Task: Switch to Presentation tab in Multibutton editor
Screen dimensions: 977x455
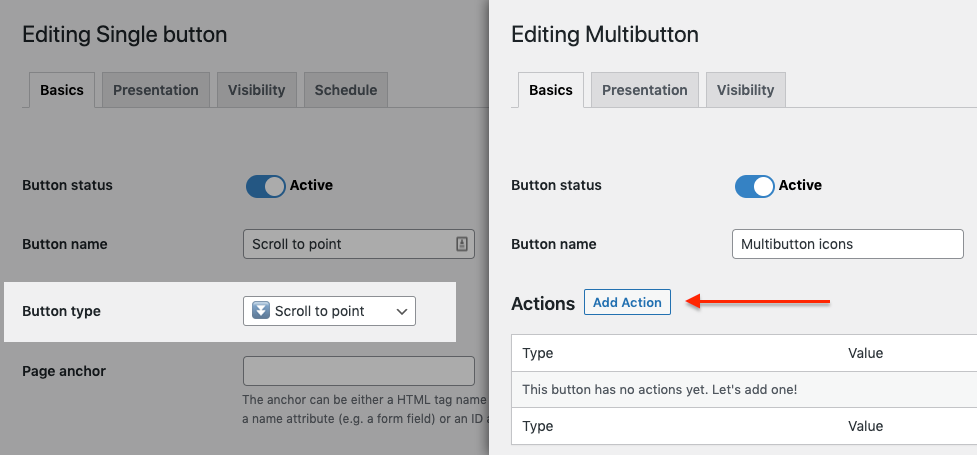Action: tap(645, 90)
